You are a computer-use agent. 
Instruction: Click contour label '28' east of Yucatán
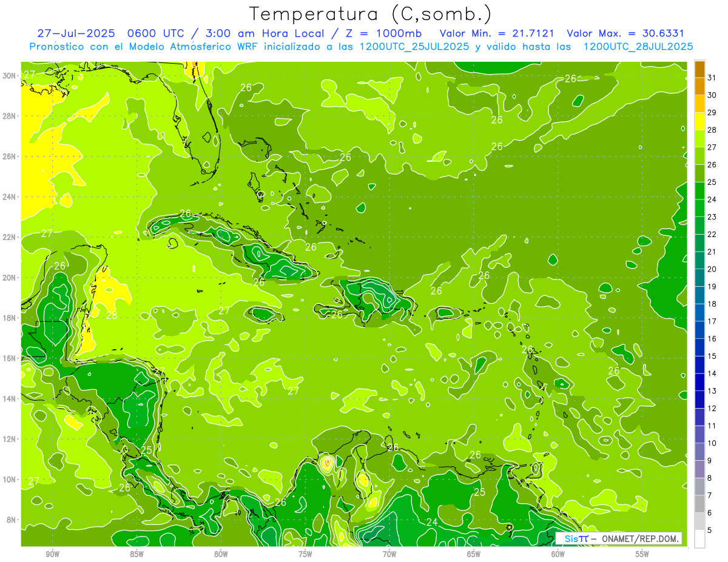[x=112, y=315]
